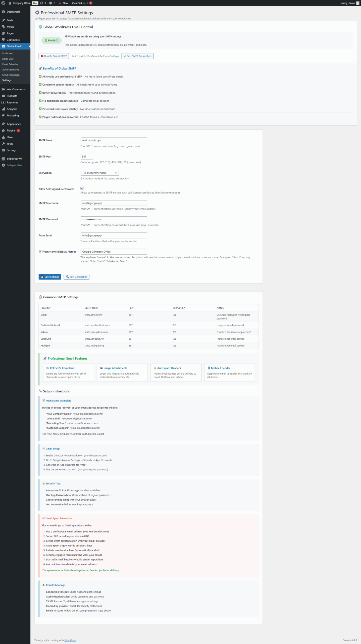Go to Send Campaign submenu item

(x=11, y=75)
